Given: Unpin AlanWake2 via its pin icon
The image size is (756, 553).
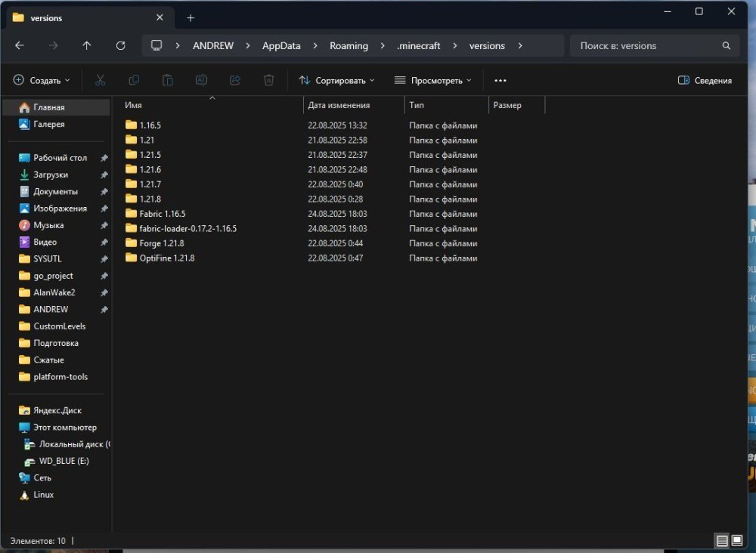Looking at the screenshot, I should coord(104,293).
